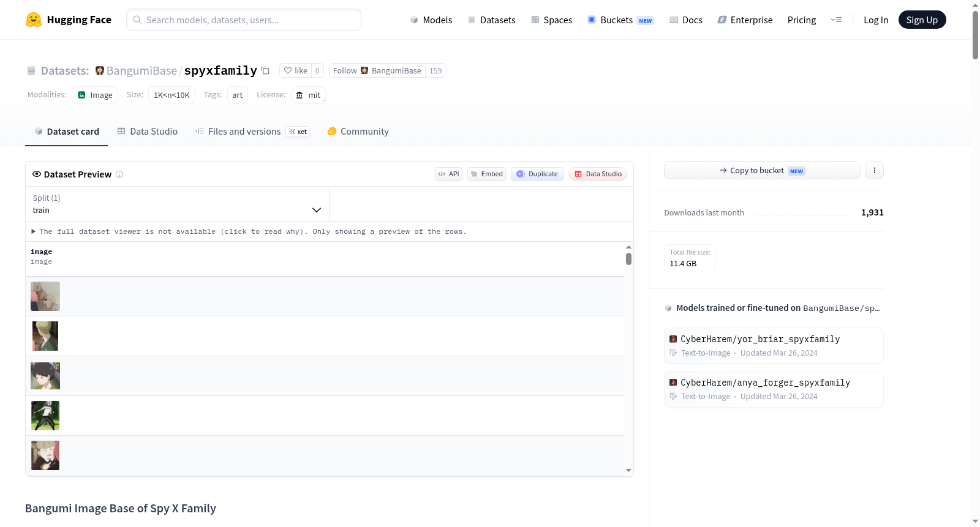Open CyberHarem/yor_briar_spyxfamily model link
The image size is (980, 527).
coord(774,345)
